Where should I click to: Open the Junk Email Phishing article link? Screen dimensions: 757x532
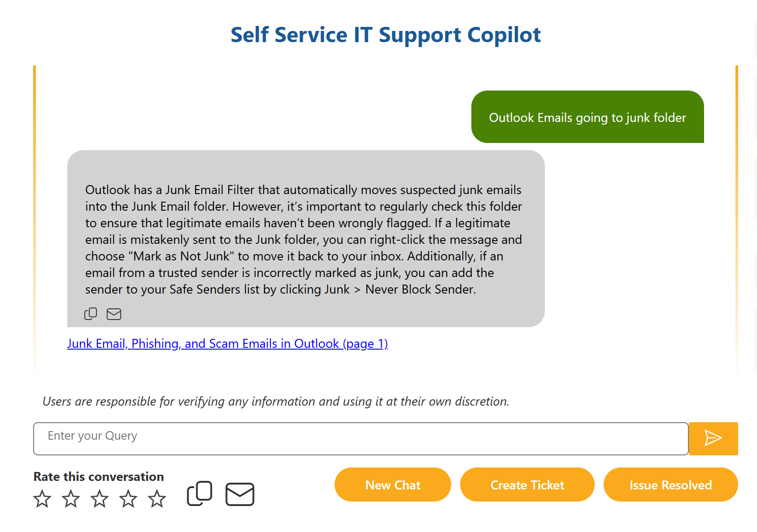(x=227, y=343)
